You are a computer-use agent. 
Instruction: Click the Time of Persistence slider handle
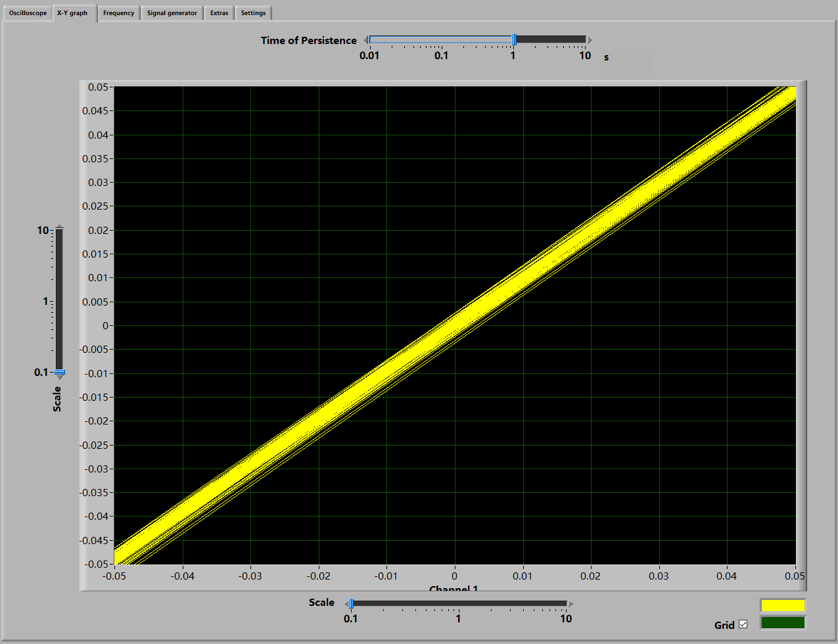[x=513, y=40]
